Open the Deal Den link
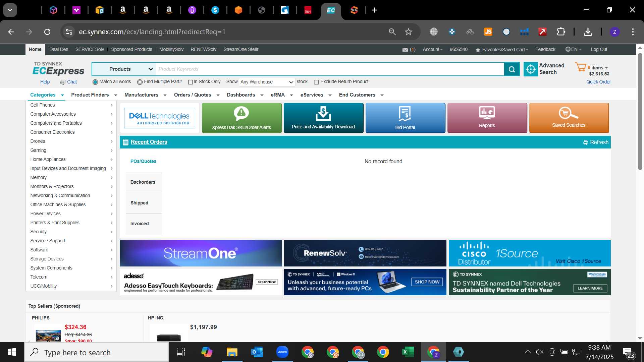 click(59, 49)
